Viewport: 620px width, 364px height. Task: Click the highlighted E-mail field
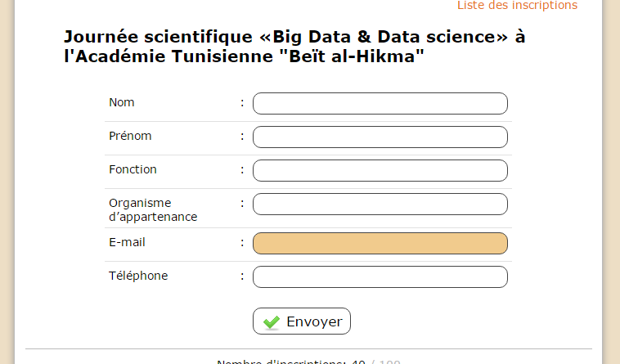click(x=380, y=244)
